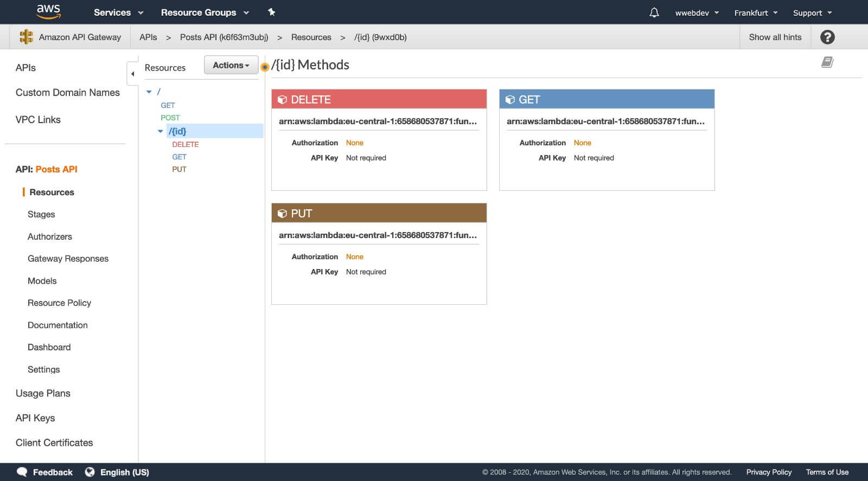Viewport: 868px width, 481px height.
Task: Click /{id} (9wxd0b) breadcrumb
Action: click(380, 37)
